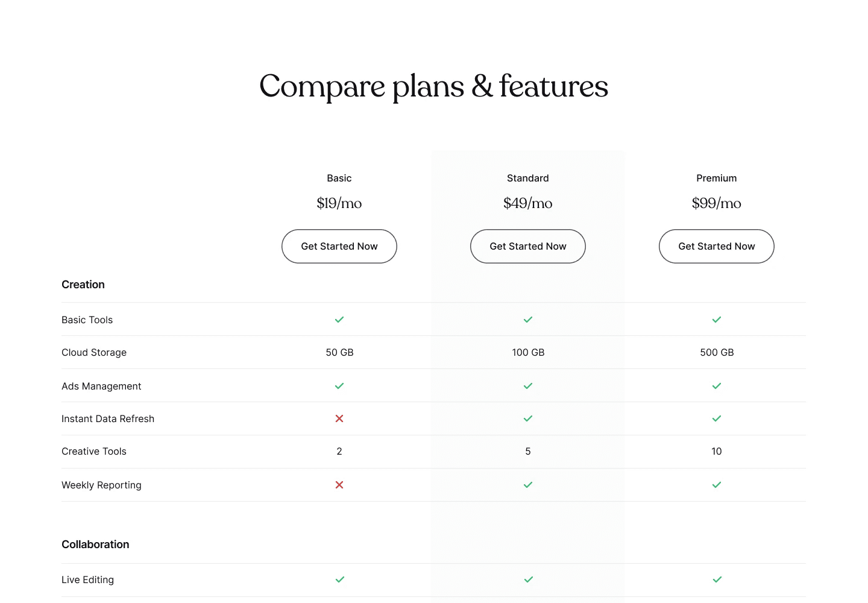Click Get Started Now under Basic plan
Screen dimensions: 868x603
[x=339, y=246]
